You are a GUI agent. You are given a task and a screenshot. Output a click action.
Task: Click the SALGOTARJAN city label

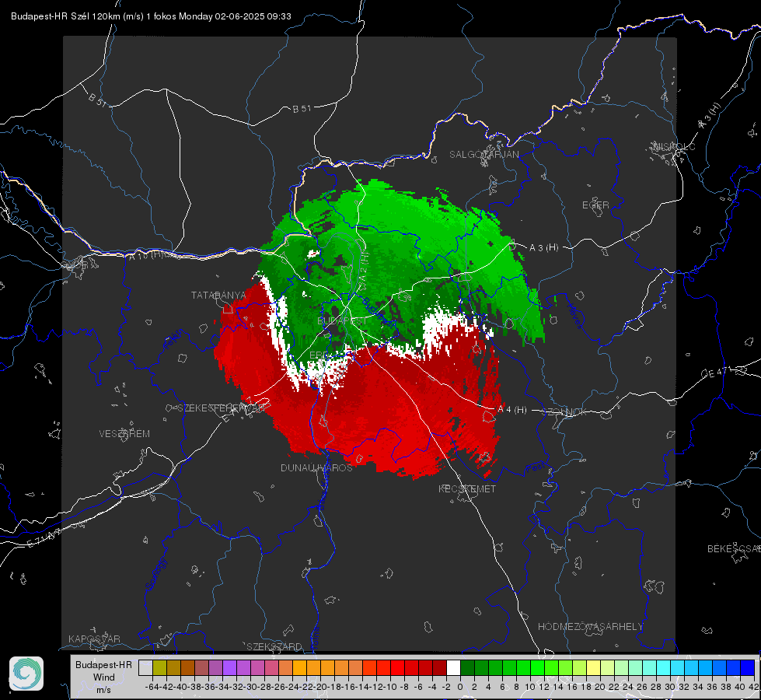pos(483,155)
